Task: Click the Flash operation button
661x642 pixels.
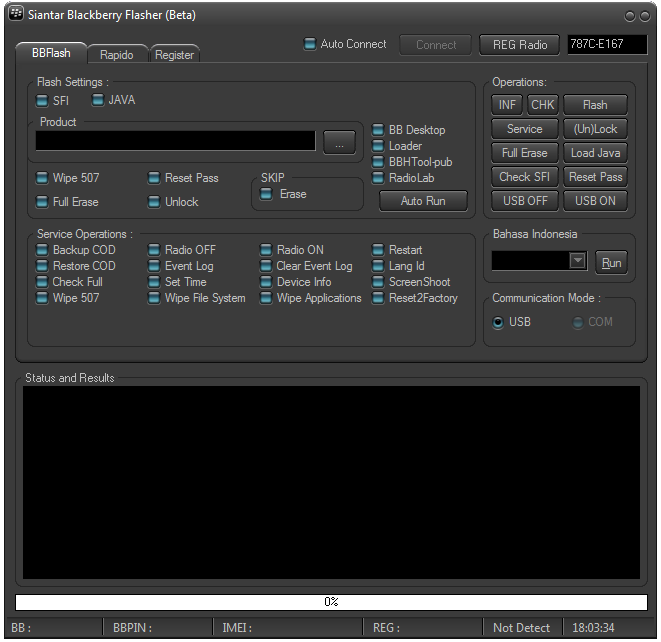Action: 595,105
